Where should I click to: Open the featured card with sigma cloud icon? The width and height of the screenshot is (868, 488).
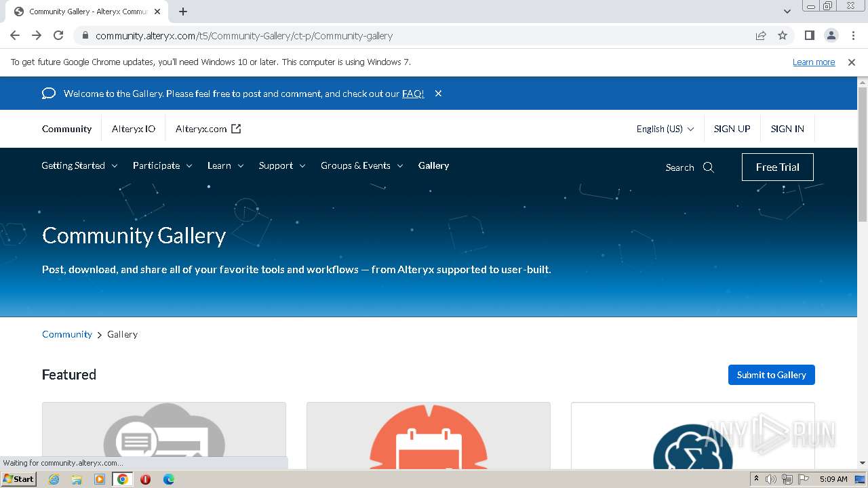pyautogui.click(x=693, y=435)
